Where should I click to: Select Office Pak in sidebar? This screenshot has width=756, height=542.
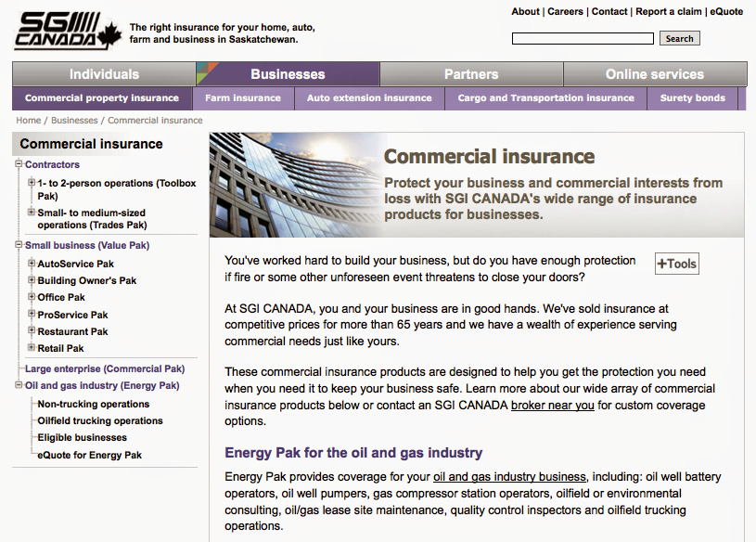(61, 297)
